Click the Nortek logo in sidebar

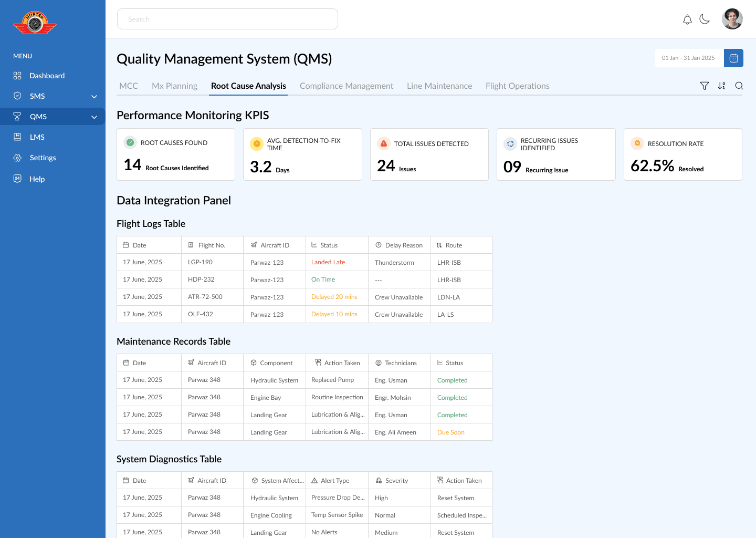pyautogui.click(x=35, y=23)
